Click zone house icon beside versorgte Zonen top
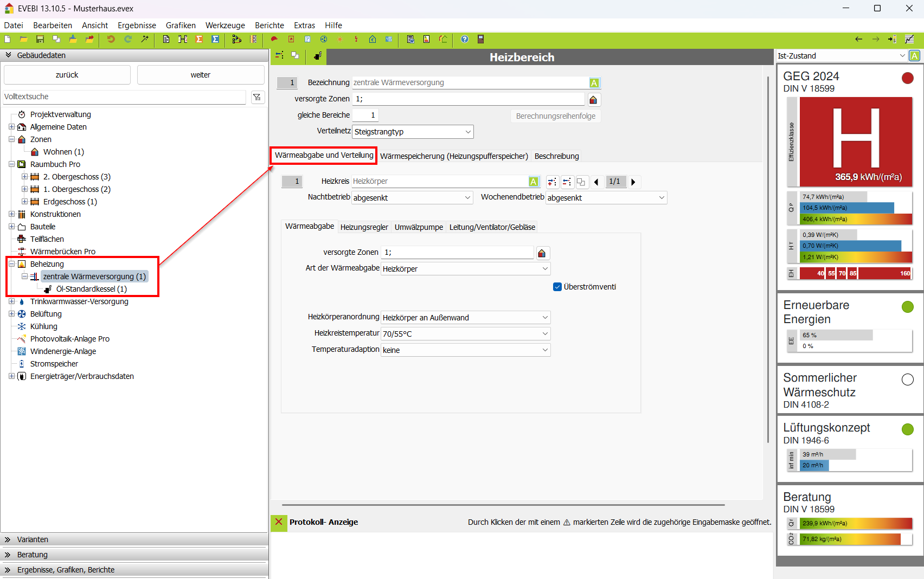Viewport: 924px width, 579px height. point(593,100)
